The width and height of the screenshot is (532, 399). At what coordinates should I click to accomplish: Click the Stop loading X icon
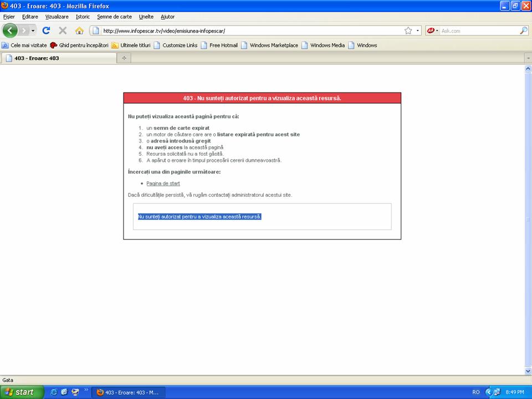(x=63, y=30)
